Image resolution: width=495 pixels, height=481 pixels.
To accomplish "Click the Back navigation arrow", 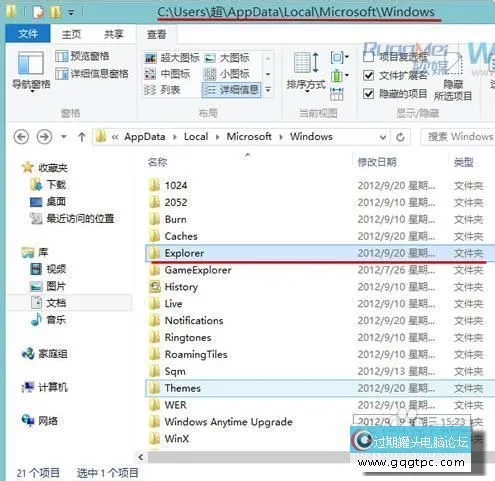I will (21, 137).
